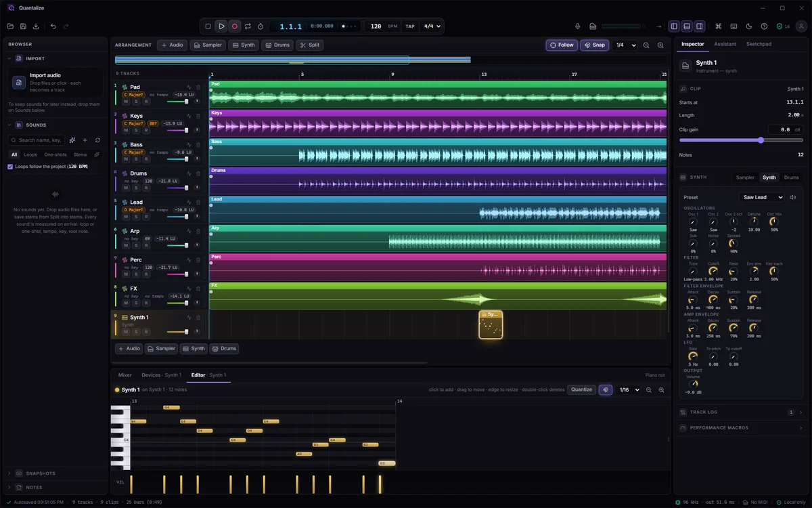Click the Quantize button in editor
Screen dimensions: 812x508
581,389
